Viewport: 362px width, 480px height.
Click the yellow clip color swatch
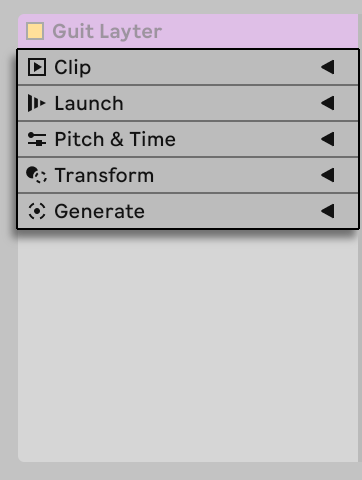(x=35, y=31)
